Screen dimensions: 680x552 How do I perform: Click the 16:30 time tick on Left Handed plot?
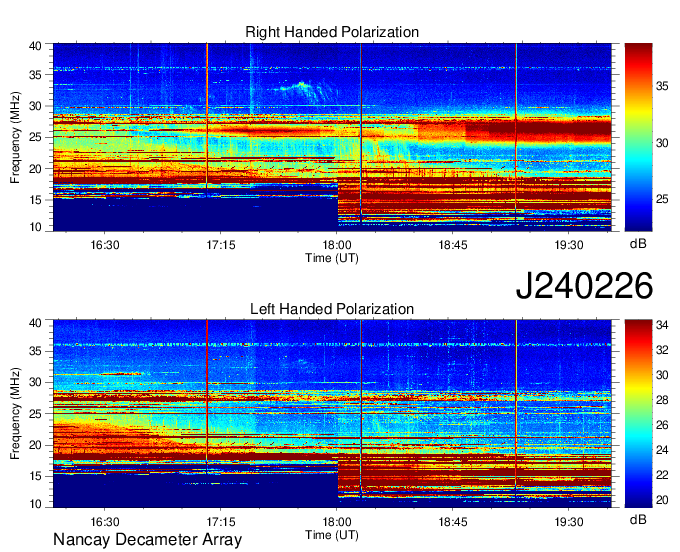pos(105,522)
